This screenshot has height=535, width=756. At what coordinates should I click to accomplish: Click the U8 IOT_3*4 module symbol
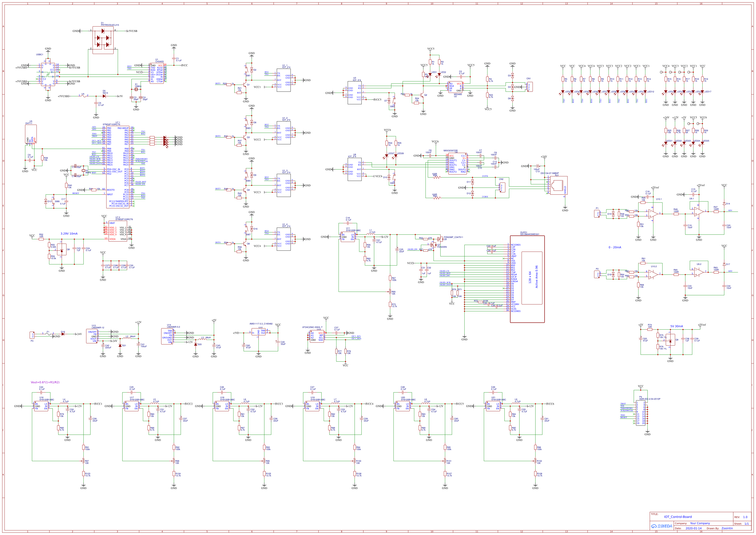tap(355, 169)
